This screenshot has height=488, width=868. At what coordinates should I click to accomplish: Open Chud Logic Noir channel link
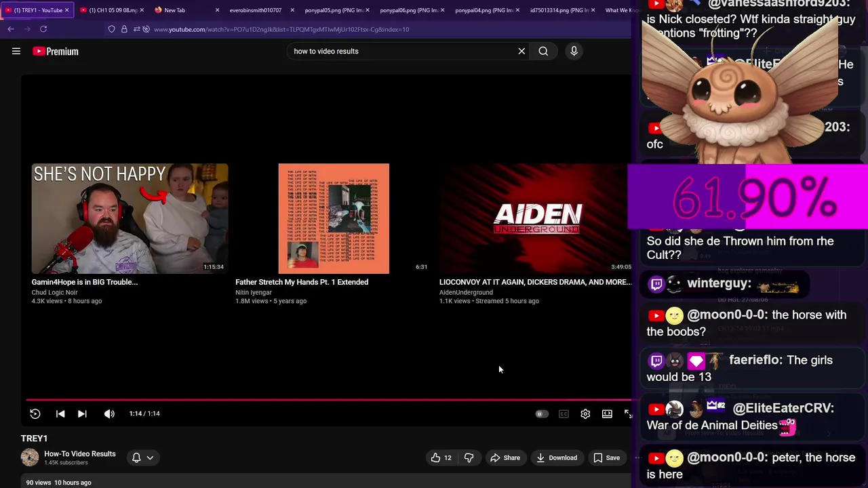tap(54, 292)
